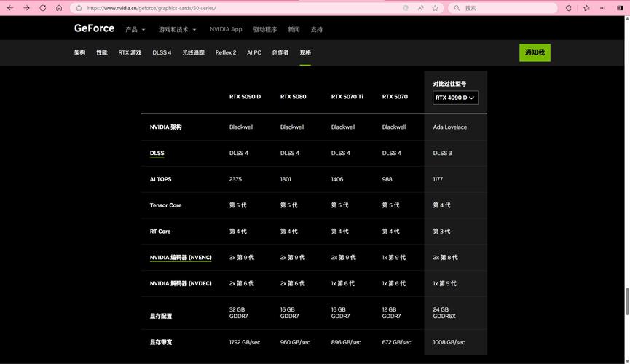The height and width of the screenshot is (364, 630).
Task: Open the extensions icon next to search box
Action: [x=569, y=8]
